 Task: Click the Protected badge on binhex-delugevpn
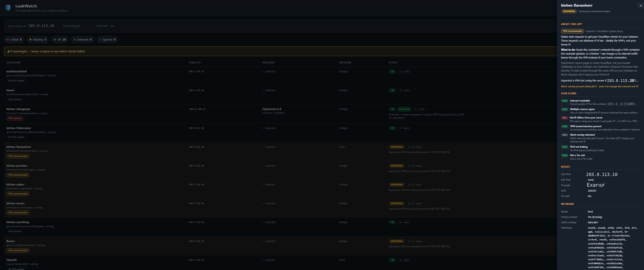pyautogui.click(x=404, y=109)
